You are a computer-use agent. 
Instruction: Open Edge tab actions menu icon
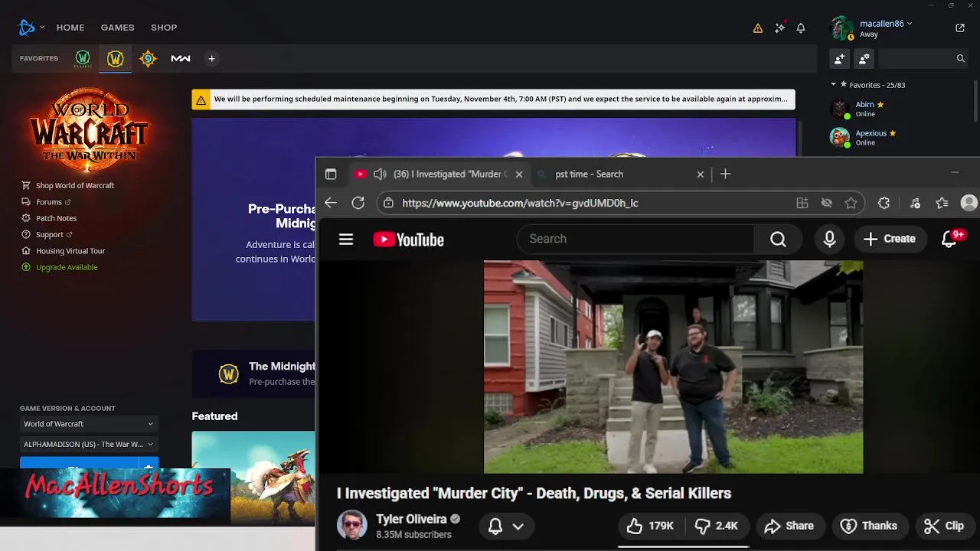click(331, 174)
